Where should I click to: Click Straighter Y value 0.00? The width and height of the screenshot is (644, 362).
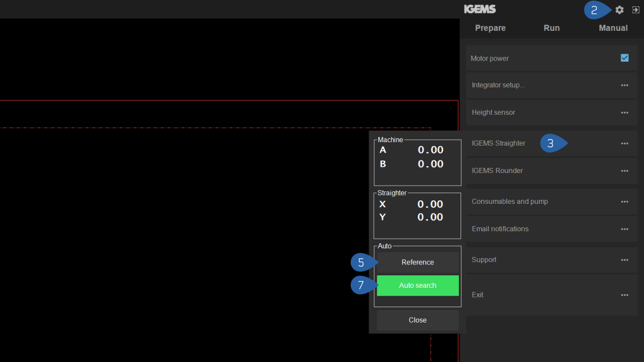coord(430,217)
